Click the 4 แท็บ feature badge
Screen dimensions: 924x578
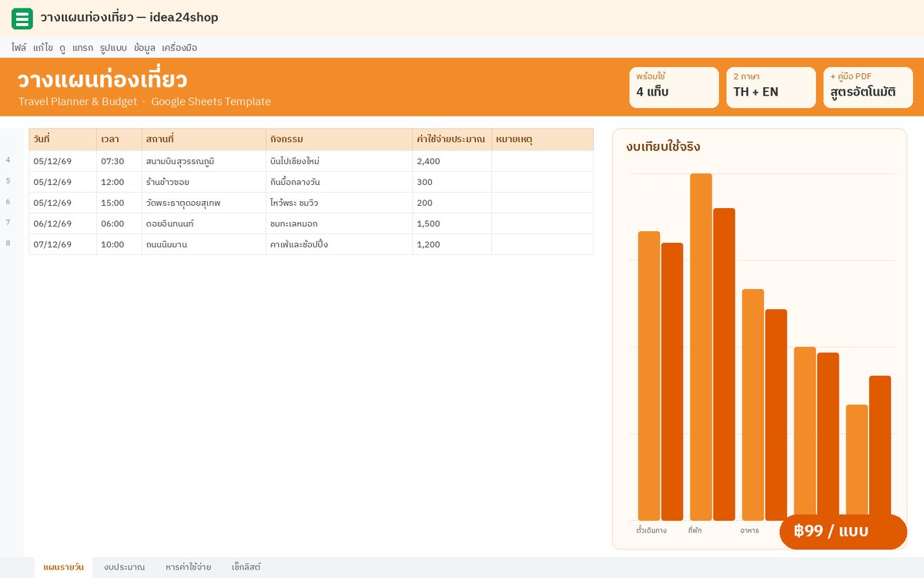pyautogui.click(x=674, y=87)
